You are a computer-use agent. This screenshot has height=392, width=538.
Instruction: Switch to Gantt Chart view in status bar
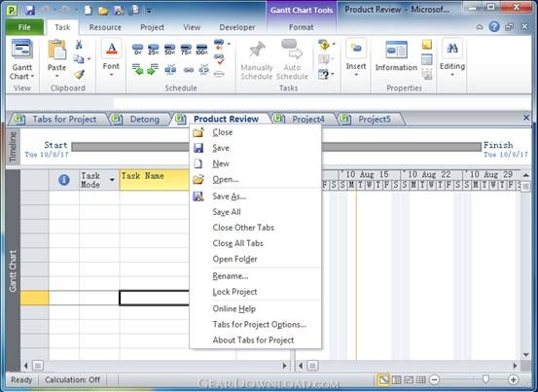pos(383,379)
